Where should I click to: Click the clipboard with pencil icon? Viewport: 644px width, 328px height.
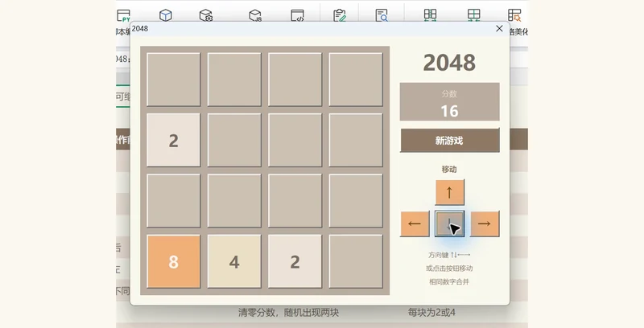(x=340, y=15)
